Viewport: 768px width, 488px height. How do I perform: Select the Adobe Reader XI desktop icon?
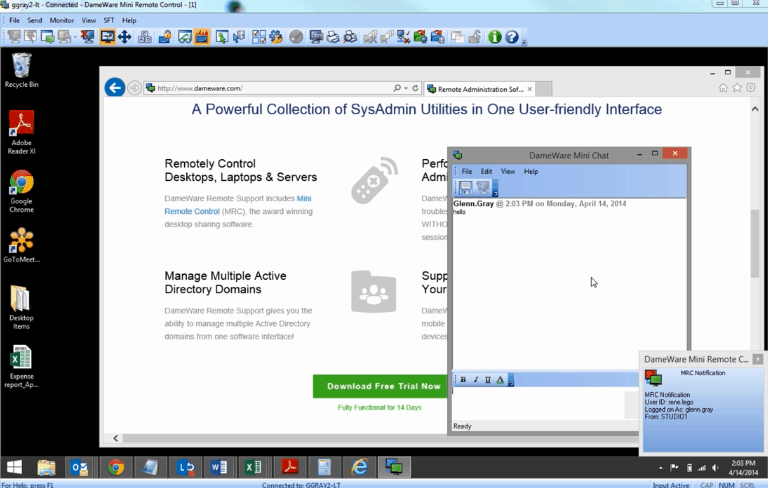pos(22,132)
